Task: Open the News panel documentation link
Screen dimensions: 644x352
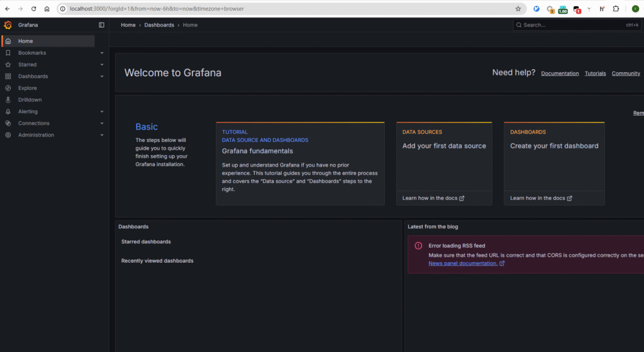Action: pos(463,263)
